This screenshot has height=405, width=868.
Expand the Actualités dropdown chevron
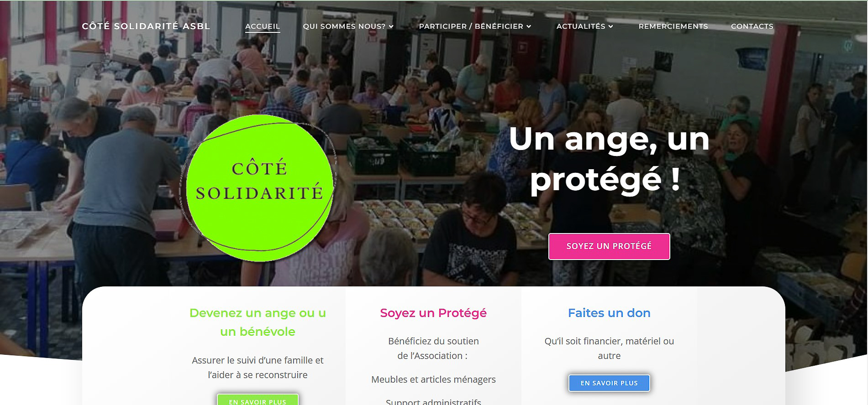(610, 26)
